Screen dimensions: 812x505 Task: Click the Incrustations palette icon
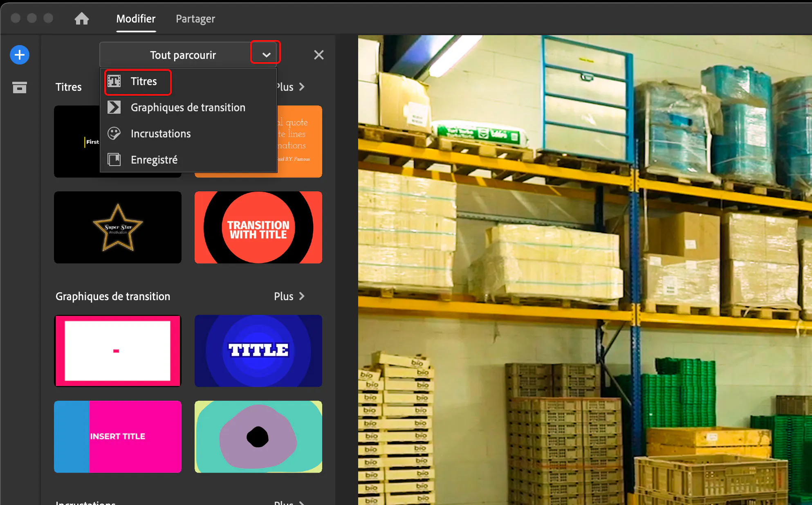[x=114, y=133]
